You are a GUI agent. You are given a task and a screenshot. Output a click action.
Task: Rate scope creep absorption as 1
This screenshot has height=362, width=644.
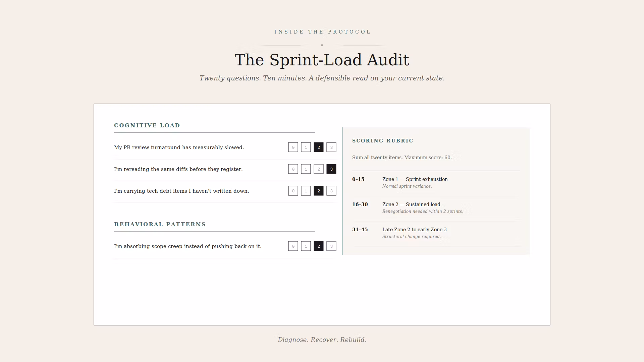[306, 246]
